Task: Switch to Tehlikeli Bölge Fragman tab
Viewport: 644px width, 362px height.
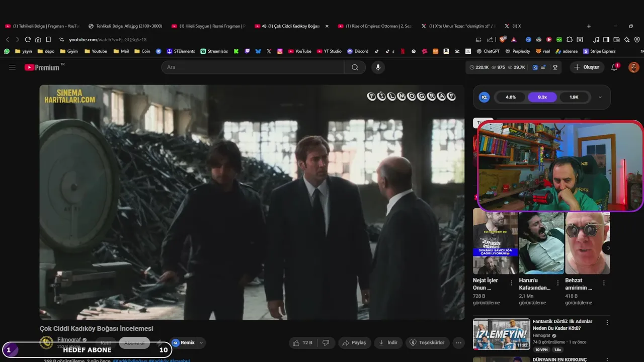Action: (x=42, y=26)
